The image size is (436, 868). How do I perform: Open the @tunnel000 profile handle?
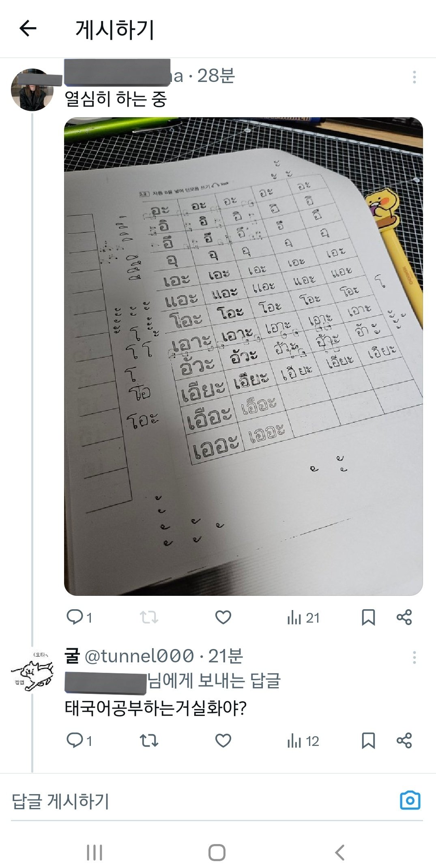pyautogui.click(x=140, y=656)
